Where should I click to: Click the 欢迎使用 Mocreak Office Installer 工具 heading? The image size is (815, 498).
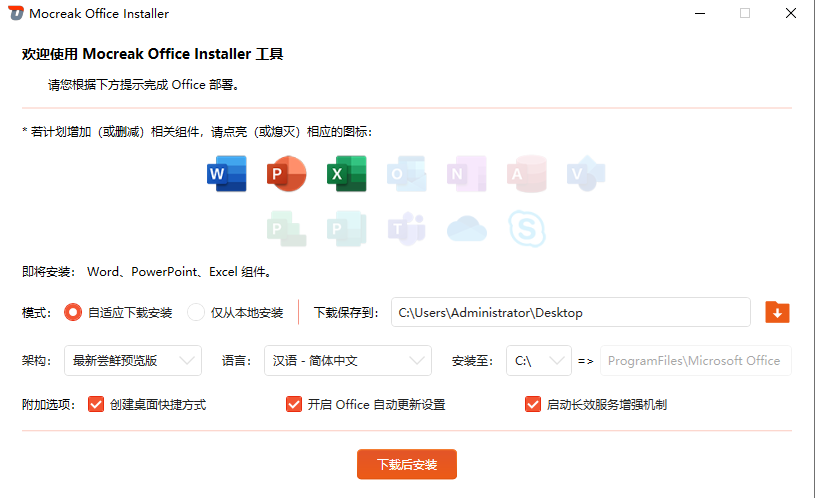point(152,54)
